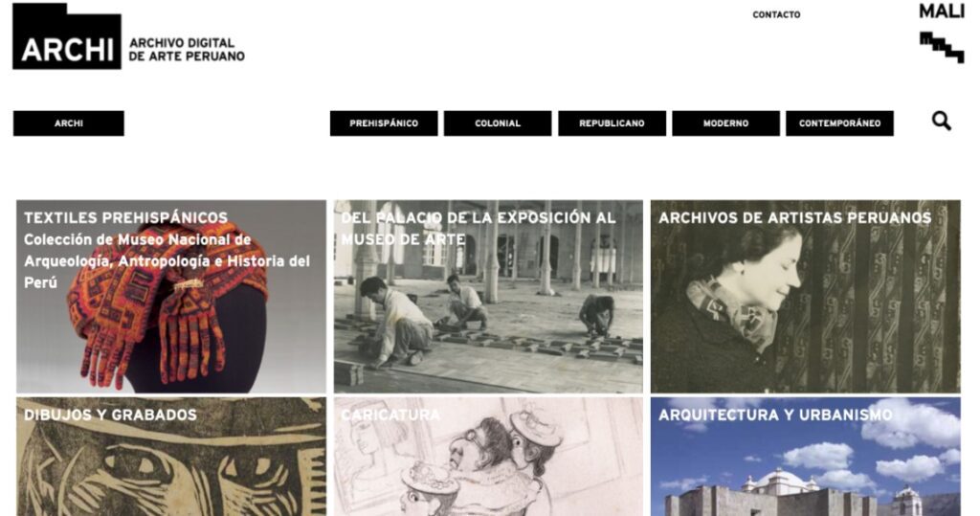Viewport: 980px width, 516px height.
Task: Open the CONTACTO link
Action: pyautogui.click(x=776, y=14)
